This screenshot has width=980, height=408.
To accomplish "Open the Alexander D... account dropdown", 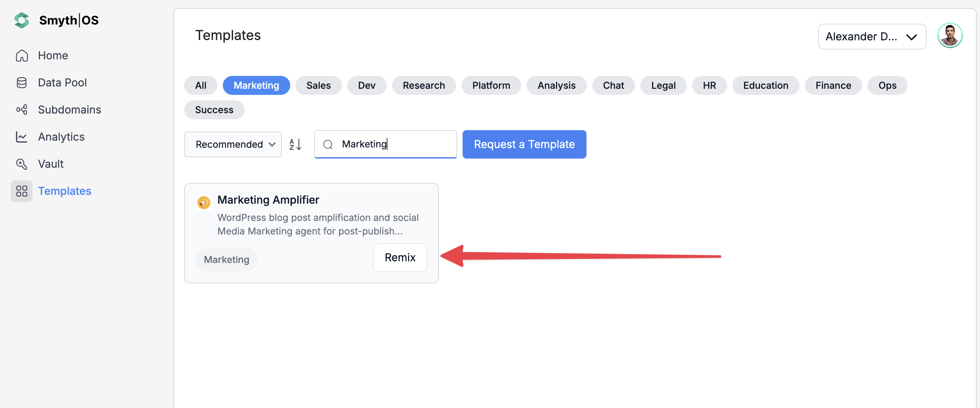I will tap(872, 37).
